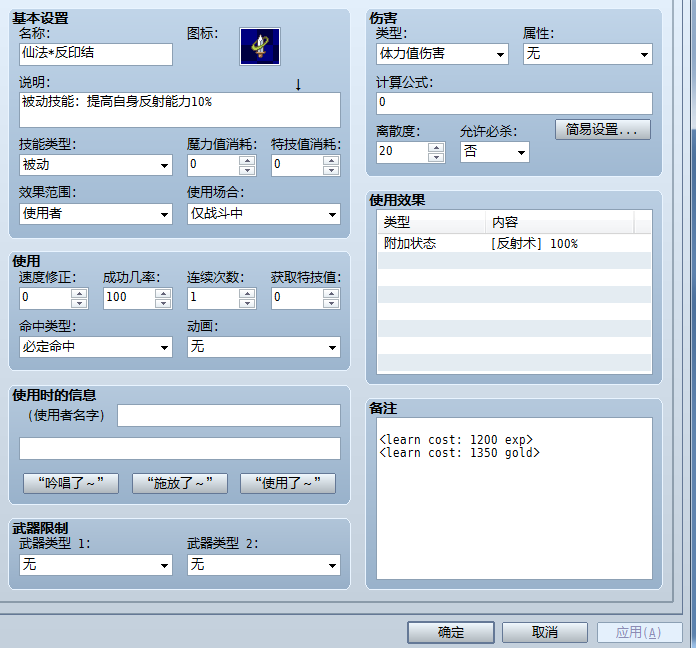
Task: Expand the 使用场合 dropdown
Action: (x=264, y=214)
